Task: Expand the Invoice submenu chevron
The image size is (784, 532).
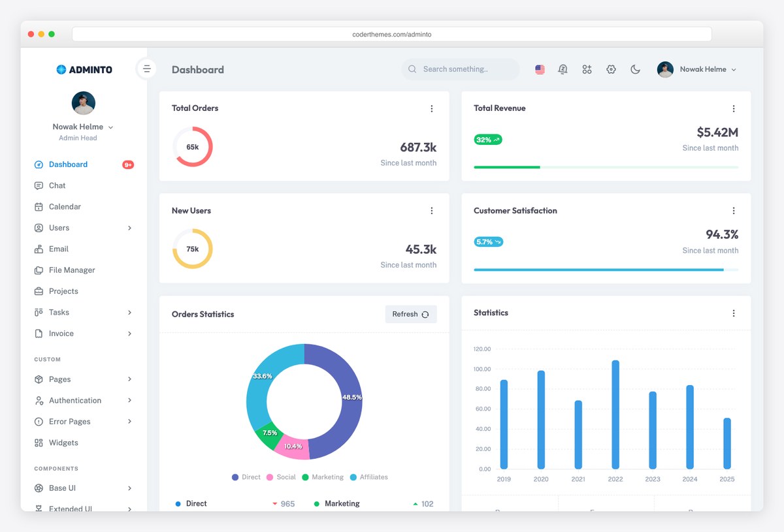Action: pos(129,334)
